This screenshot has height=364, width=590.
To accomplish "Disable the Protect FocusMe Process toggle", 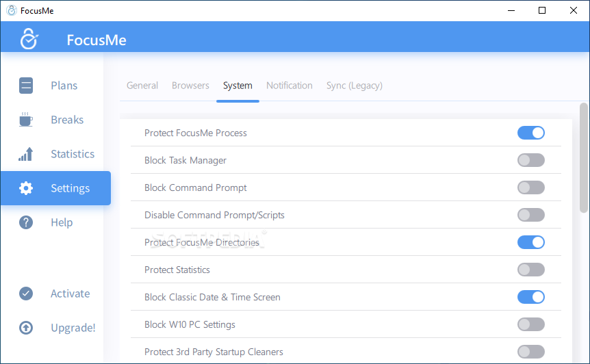I will (530, 133).
